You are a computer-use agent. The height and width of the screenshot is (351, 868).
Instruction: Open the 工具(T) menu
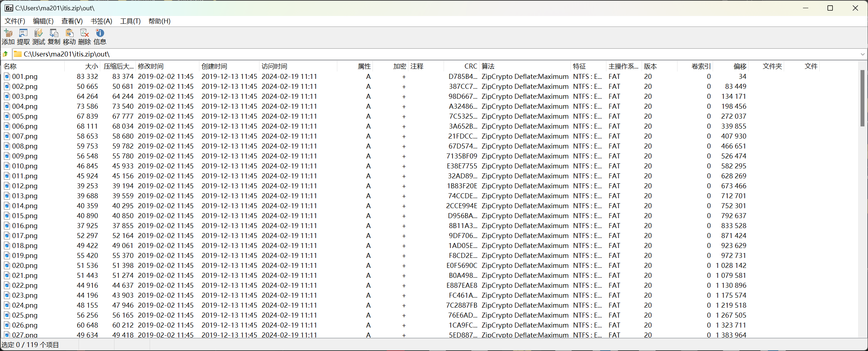pyautogui.click(x=130, y=21)
